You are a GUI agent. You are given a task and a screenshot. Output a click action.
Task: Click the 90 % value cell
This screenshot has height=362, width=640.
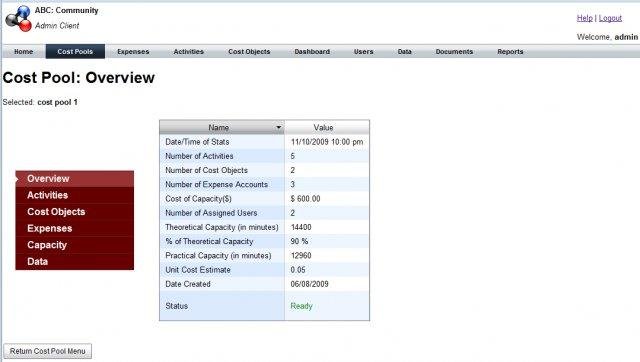click(327, 242)
